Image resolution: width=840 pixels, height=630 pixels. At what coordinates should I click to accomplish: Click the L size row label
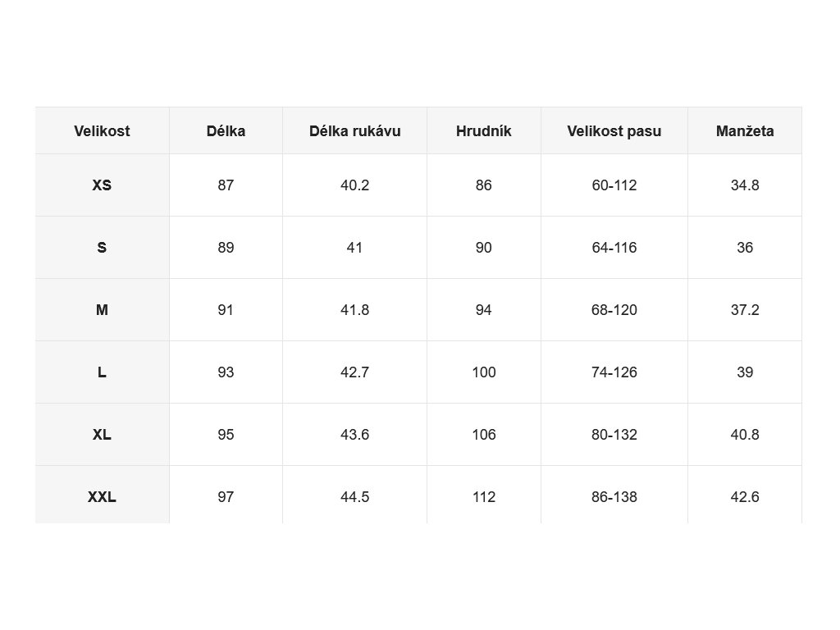(x=102, y=372)
